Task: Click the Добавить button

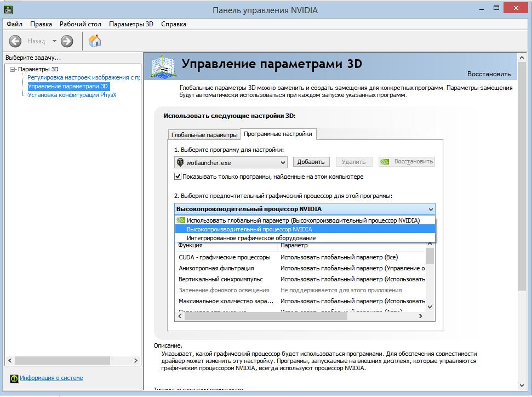Action: pyautogui.click(x=311, y=162)
